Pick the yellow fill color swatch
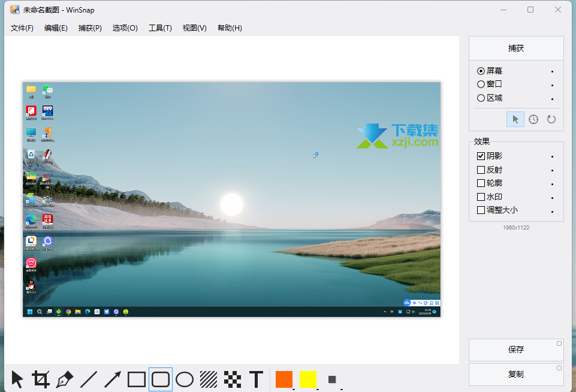This screenshot has width=576, height=392. click(x=308, y=379)
